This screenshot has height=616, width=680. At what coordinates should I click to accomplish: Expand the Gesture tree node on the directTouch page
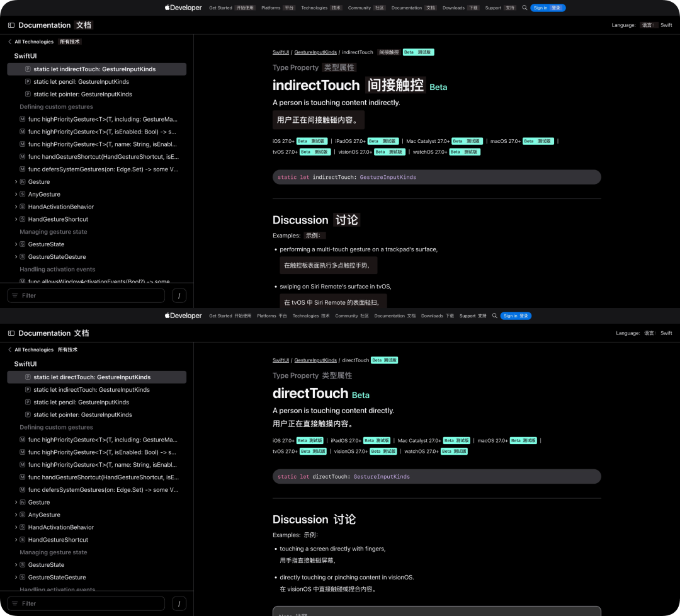(16, 503)
